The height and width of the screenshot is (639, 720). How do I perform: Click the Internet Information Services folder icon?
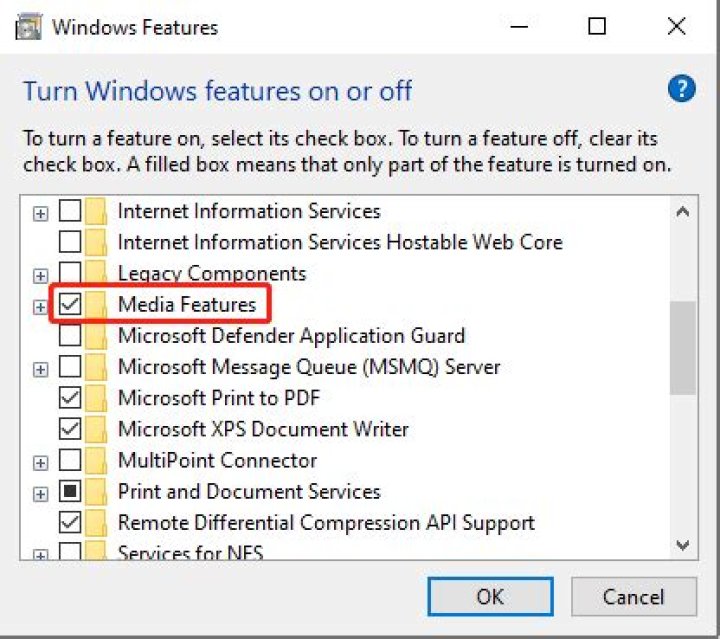(97, 211)
